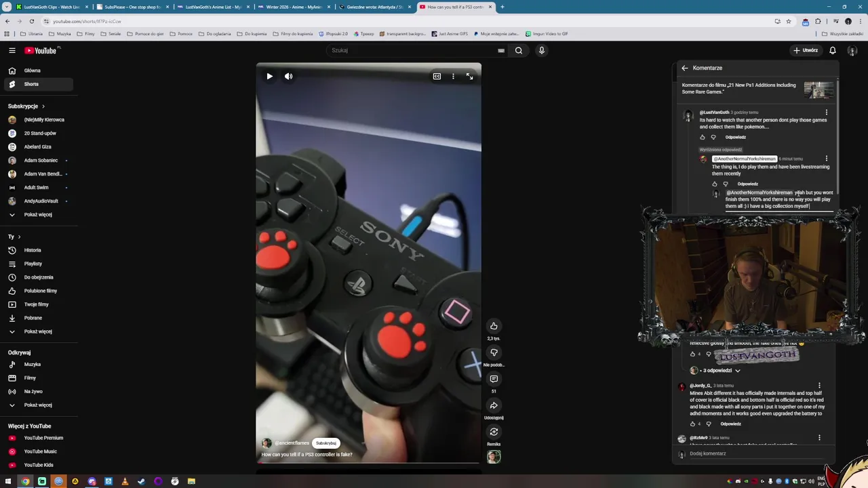Open the on-screen keyboard icon in search
Image resolution: width=868 pixels, height=488 pixels.
pos(501,50)
